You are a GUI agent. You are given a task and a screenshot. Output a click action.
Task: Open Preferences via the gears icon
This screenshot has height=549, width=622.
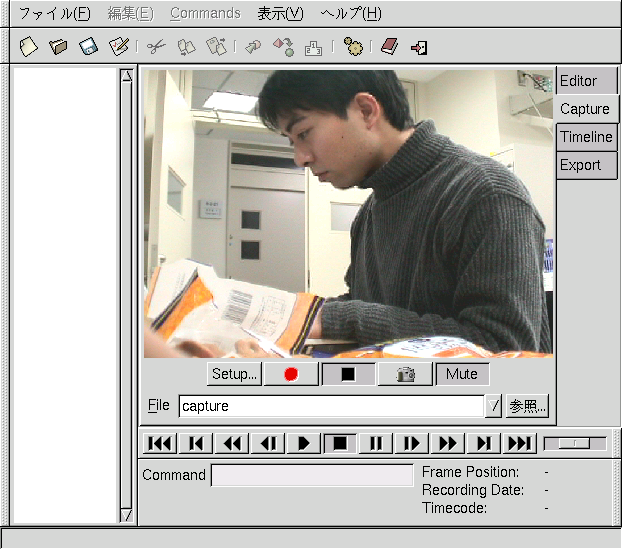pos(353,47)
